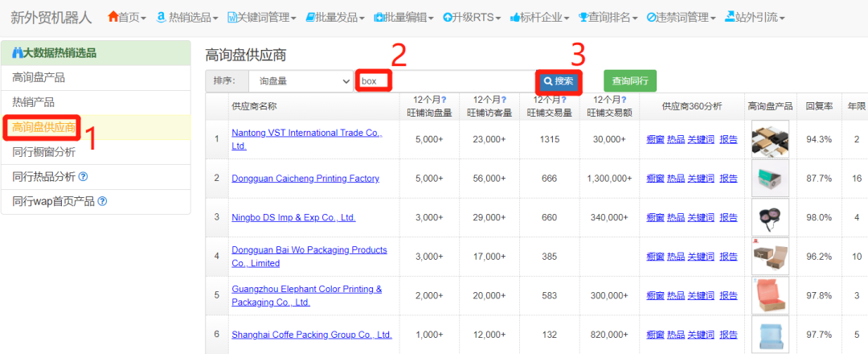868x354 pixels.
Task: Open Dongguan Bai Wo Packaging Products link
Action: tap(309, 257)
